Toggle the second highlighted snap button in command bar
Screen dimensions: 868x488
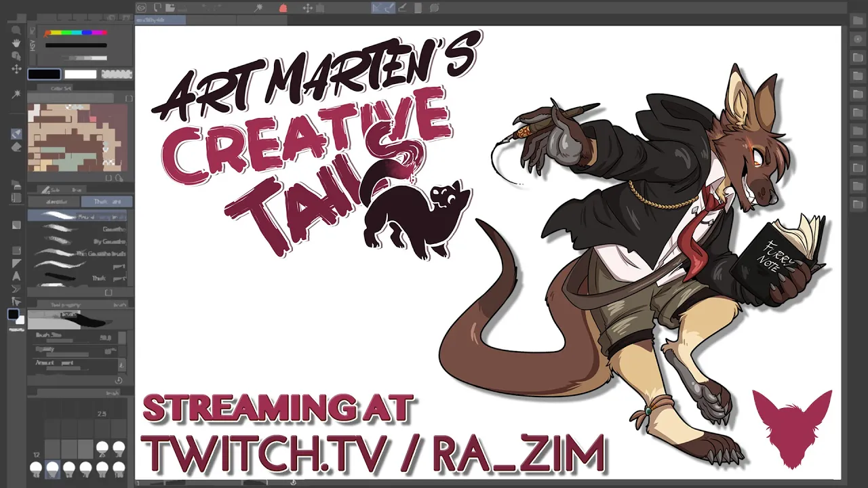tap(390, 8)
